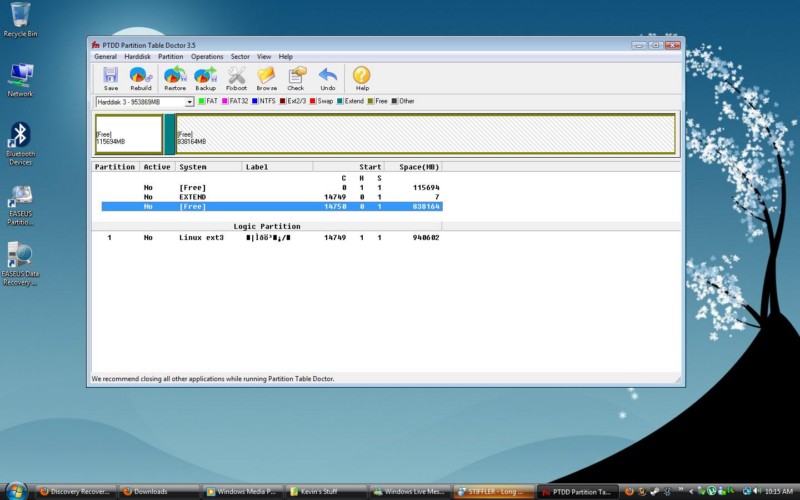Viewport: 800px width, 500px height.
Task: Switch to Discovery Recover taskbar button
Action: (76, 492)
